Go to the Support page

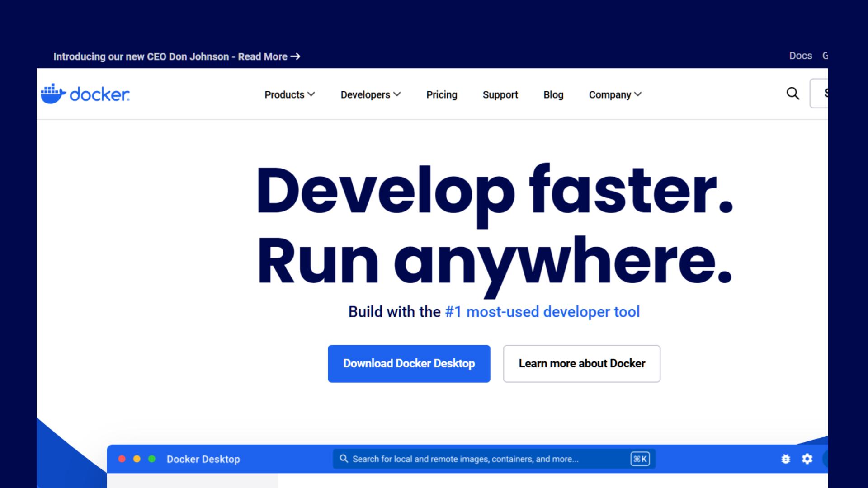(x=500, y=94)
